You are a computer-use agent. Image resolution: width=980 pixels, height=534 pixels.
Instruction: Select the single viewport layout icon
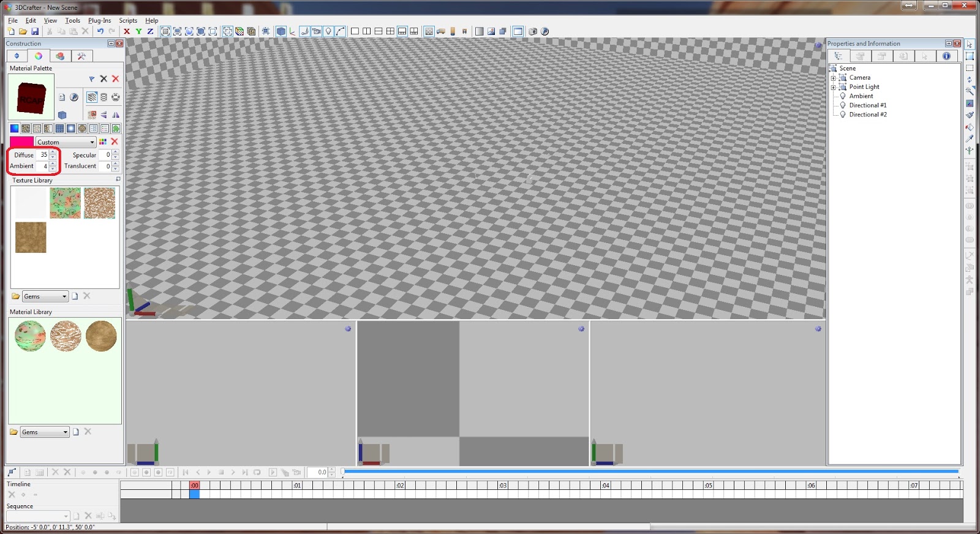pos(355,31)
